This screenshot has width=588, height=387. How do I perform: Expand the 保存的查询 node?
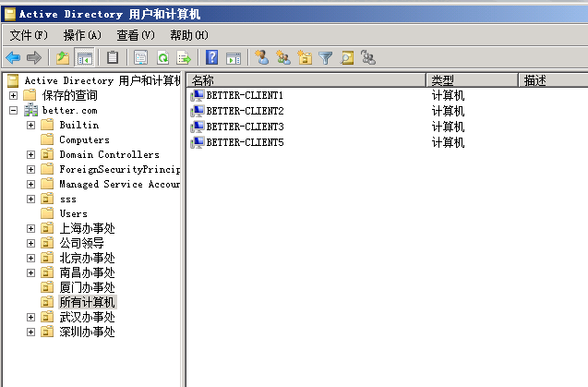coord(13,95)
